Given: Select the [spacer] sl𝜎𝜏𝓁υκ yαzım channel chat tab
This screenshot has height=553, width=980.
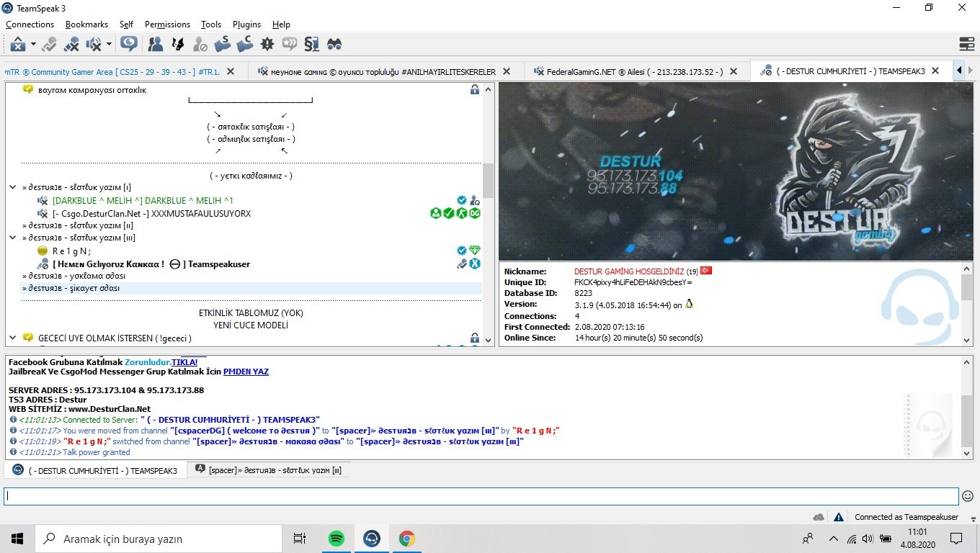Looking at the screenshot, I should tap(268, 470).
